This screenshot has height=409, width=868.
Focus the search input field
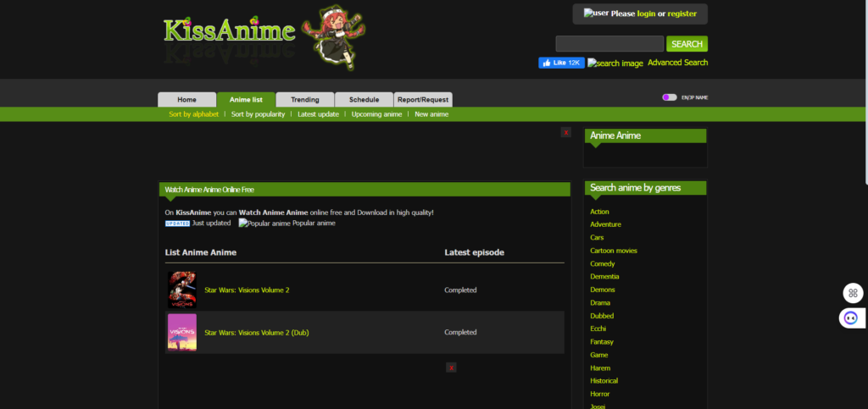[x=609, y=44]
